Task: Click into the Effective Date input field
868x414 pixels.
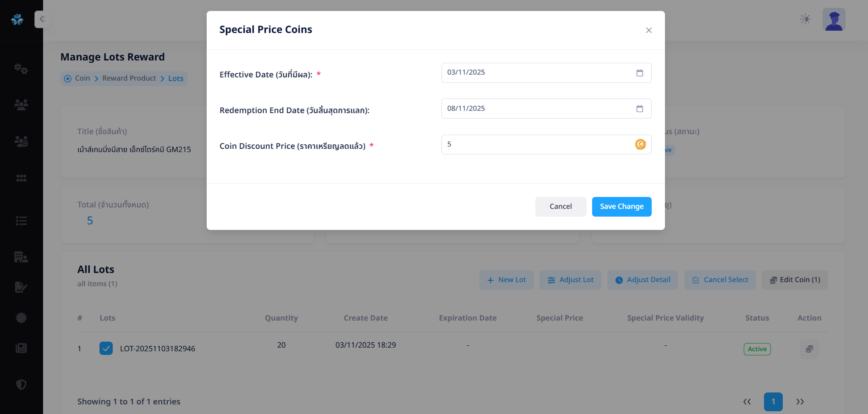Action: 536,73
